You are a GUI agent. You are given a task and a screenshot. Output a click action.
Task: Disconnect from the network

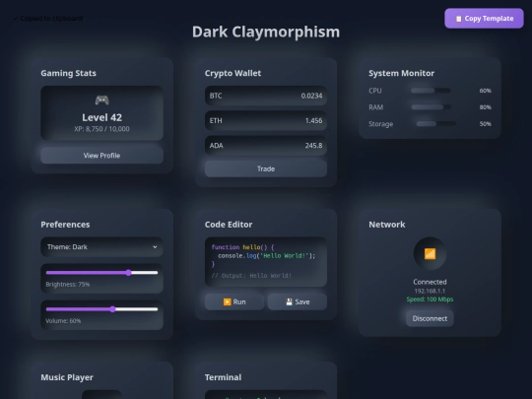(x=430, y=318)
